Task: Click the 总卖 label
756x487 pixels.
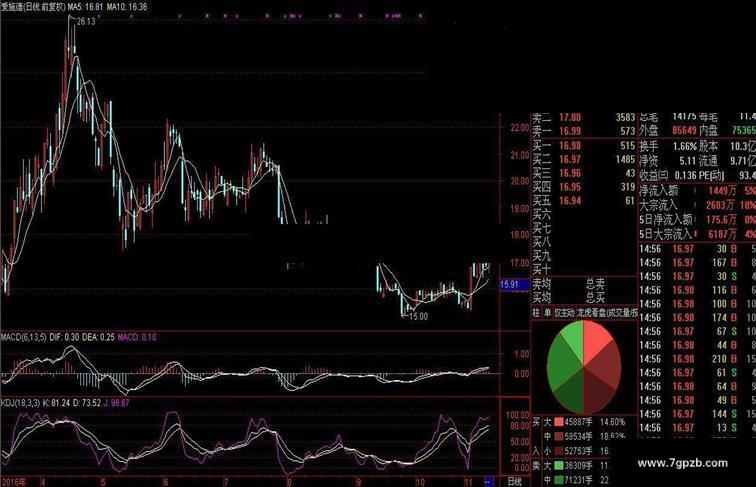Action: pyautogui.click(x=595, y=284)
